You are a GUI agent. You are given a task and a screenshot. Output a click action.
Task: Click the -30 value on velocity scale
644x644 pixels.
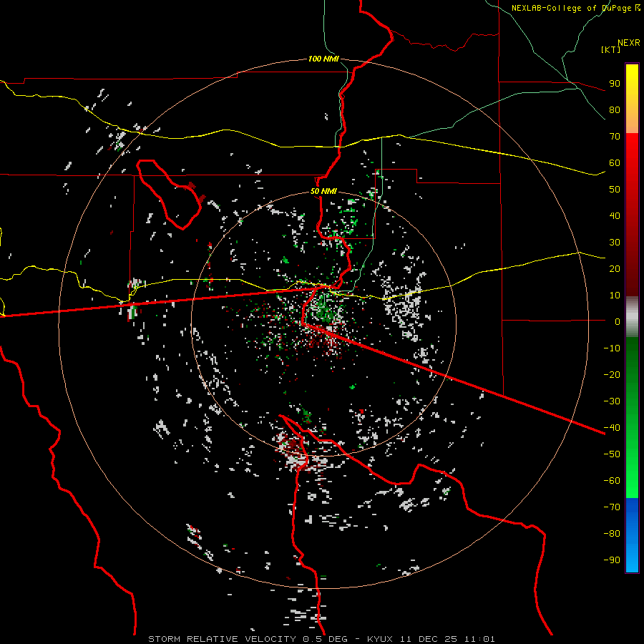(x=612, y=401)
